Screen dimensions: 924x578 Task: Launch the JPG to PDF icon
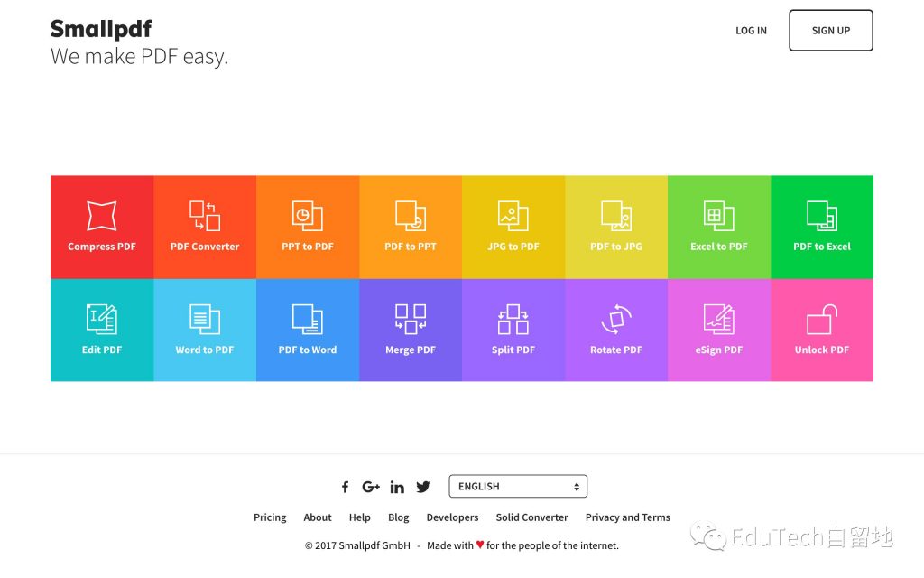[x=513, y=216]
